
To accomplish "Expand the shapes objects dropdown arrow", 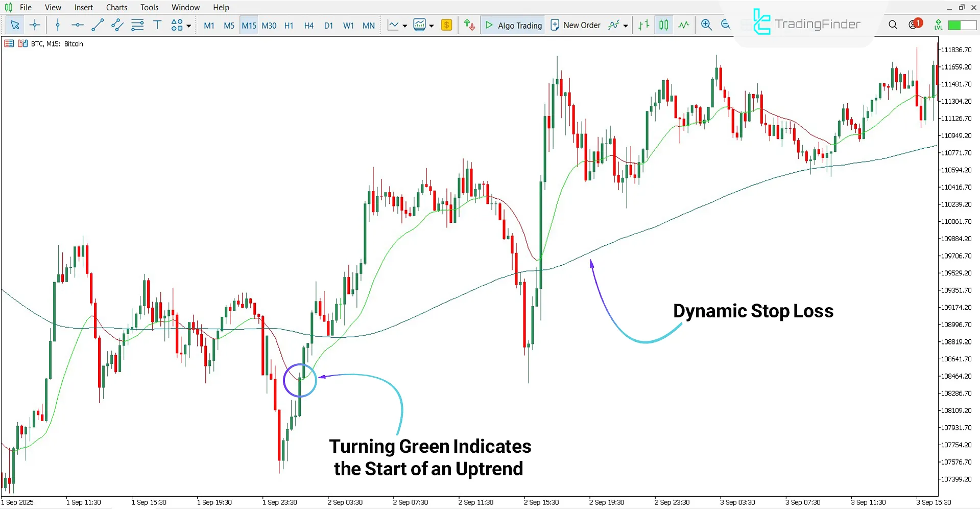I will coord(189,26).
